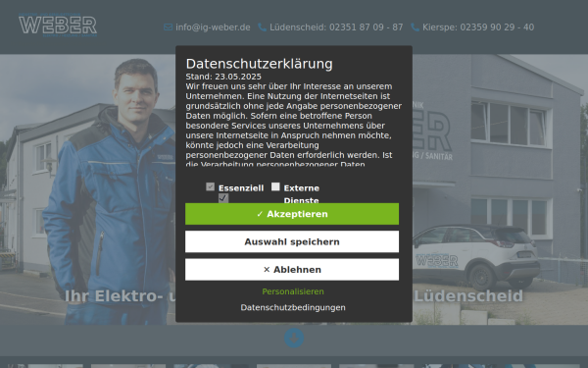Enable the Externe Dienste checkbox
The image size is (588, 368).
pyautogui.click(x=275, y=186)
